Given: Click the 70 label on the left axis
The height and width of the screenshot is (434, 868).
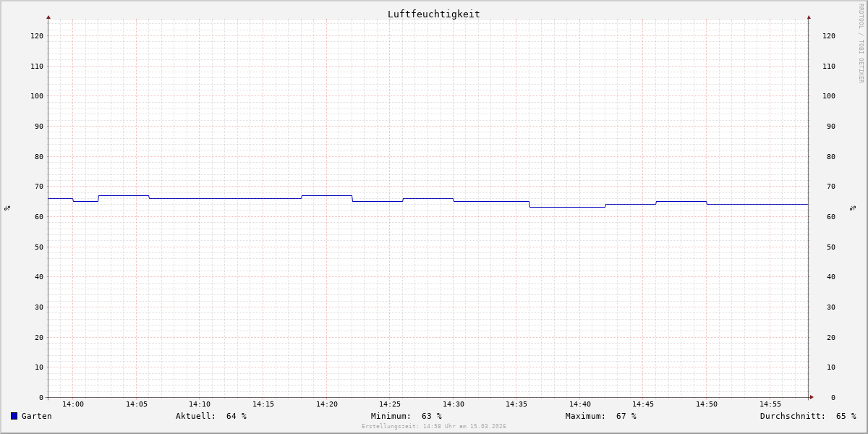Looking at the screenshot, I should click(39, 187).
